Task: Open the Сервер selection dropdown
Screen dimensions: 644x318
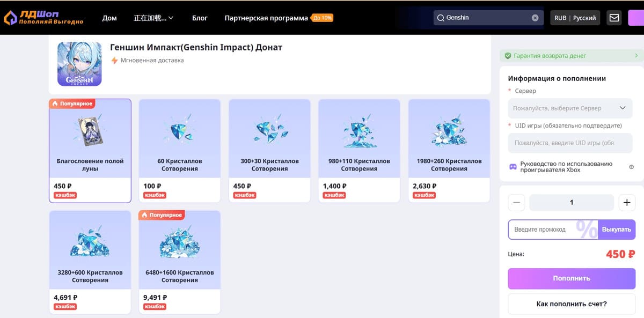Action: [x=571, y=108]
